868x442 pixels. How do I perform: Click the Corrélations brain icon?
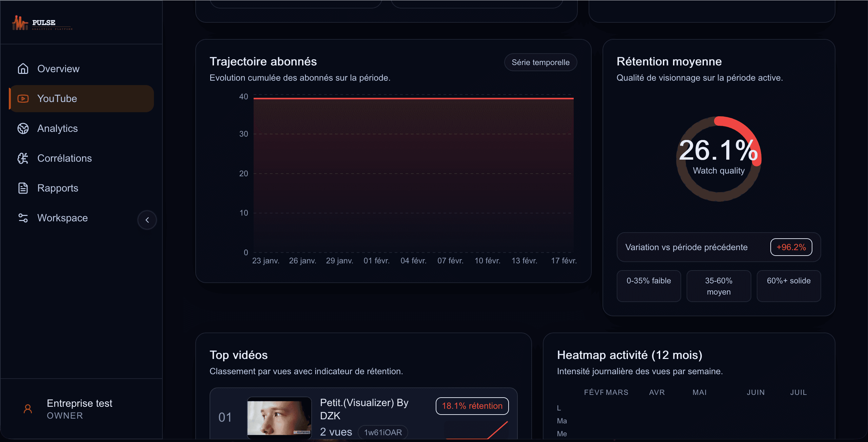coord(23,158)
